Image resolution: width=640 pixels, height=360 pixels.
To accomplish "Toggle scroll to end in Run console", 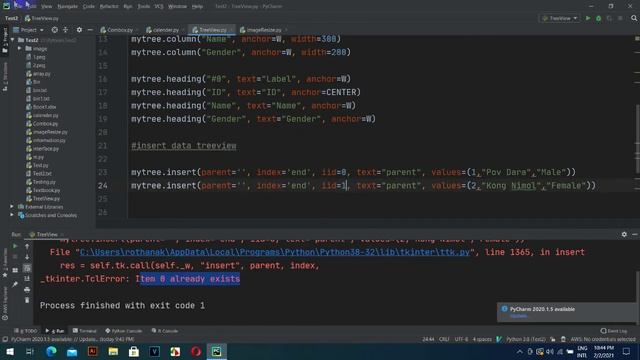I will pos(27,278).
